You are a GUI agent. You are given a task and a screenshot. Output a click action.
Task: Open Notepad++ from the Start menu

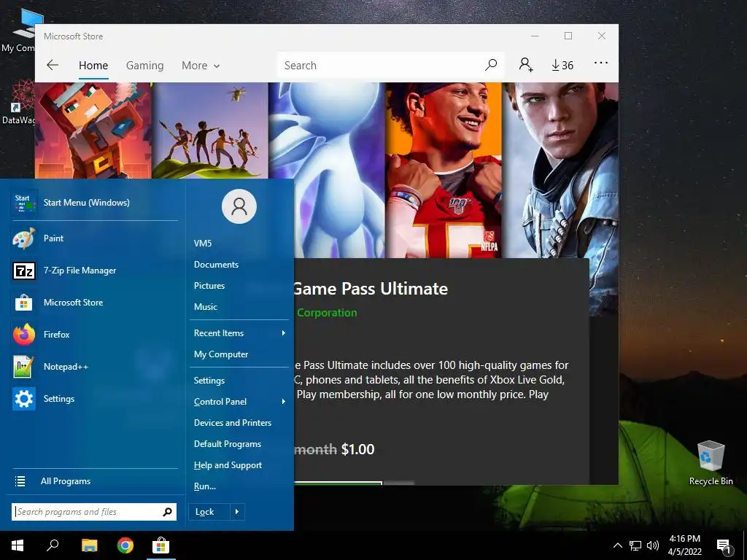click(x=66, y=367)
